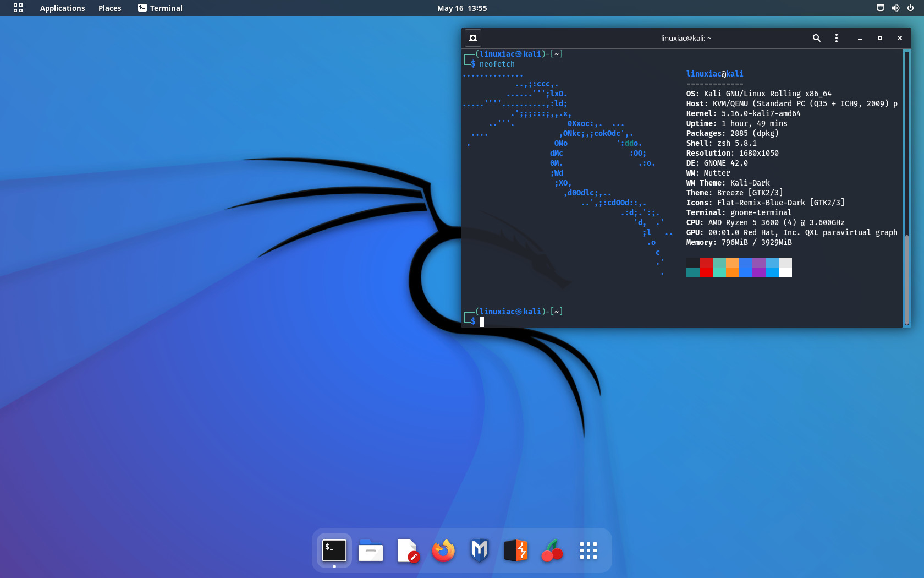This screenshot has height=578, width=924.
Task: Click terminal vertical scrollbar
Action: click(906, 187)
